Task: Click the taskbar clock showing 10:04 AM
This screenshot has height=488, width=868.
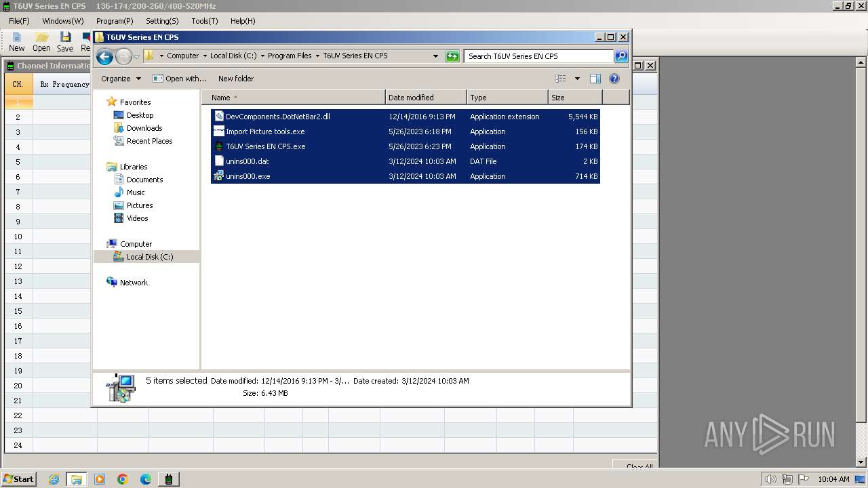Action: tap(833, 479)
